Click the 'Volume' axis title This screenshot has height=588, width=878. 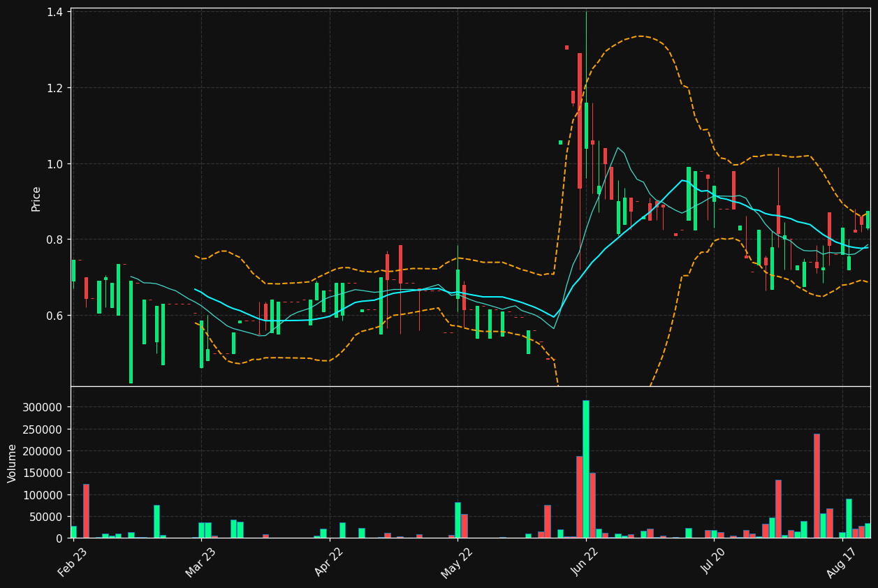pyautogui.click(x=13, y=463)
